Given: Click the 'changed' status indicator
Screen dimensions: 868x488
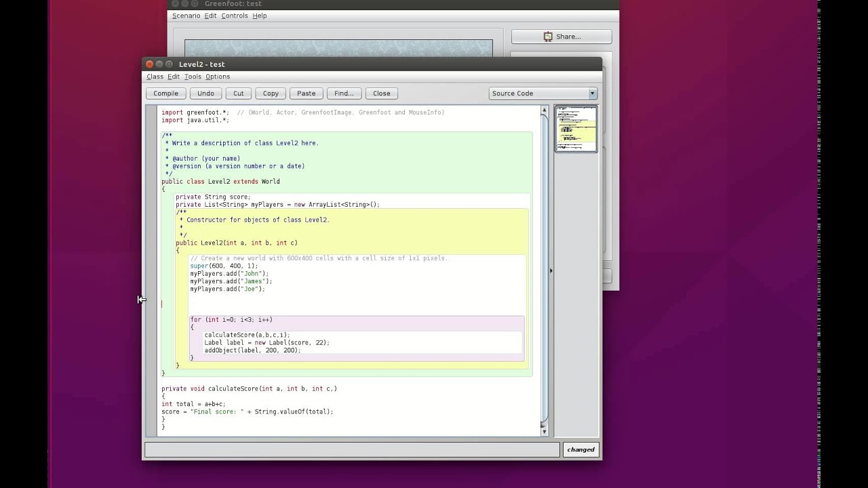Looking at the screenshot, I should click(x=580, y=449).
